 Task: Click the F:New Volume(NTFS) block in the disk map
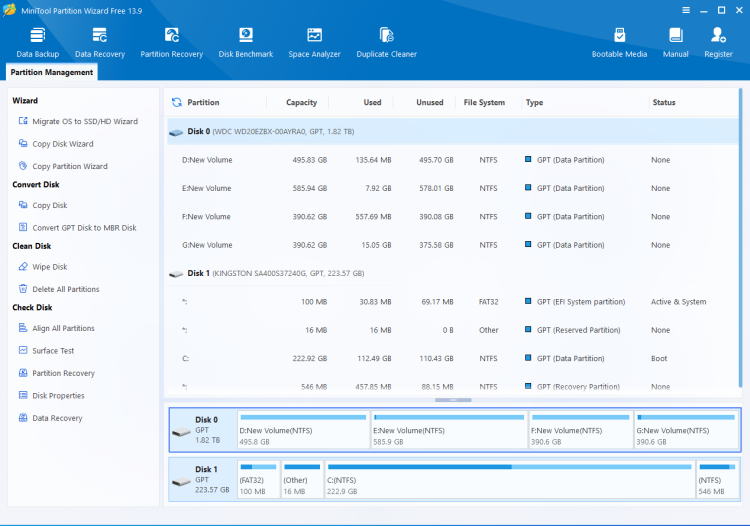point(581,430)
